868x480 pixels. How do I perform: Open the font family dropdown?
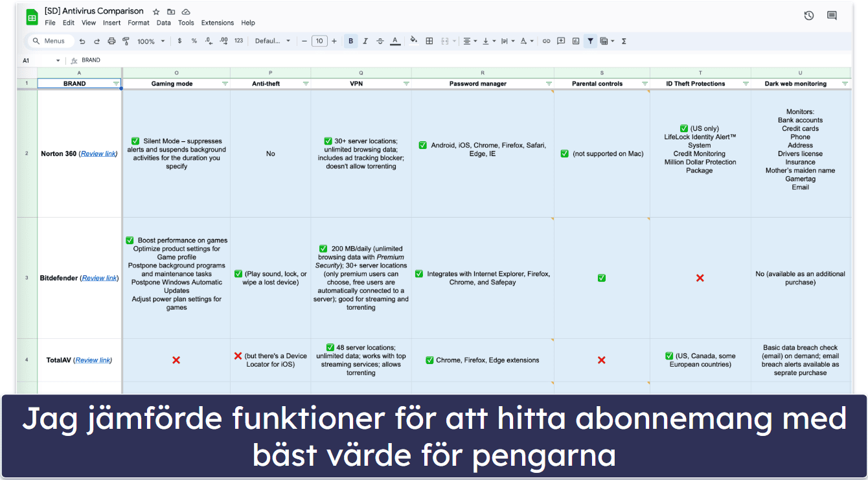(x=273, y=41)
